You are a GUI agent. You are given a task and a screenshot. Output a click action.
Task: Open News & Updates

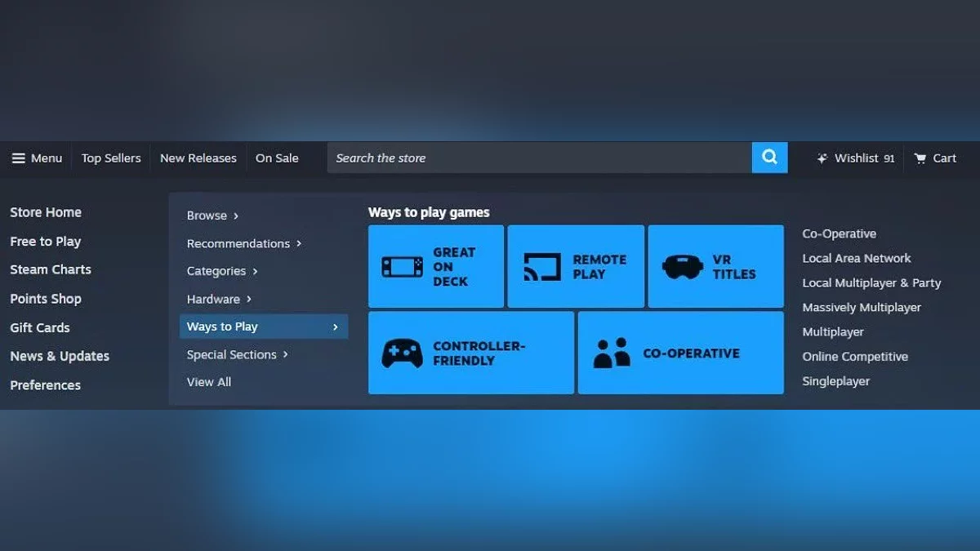60,356
